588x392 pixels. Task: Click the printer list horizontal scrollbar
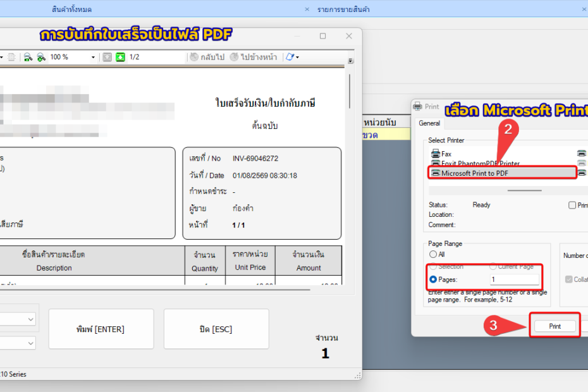point(524,190)
